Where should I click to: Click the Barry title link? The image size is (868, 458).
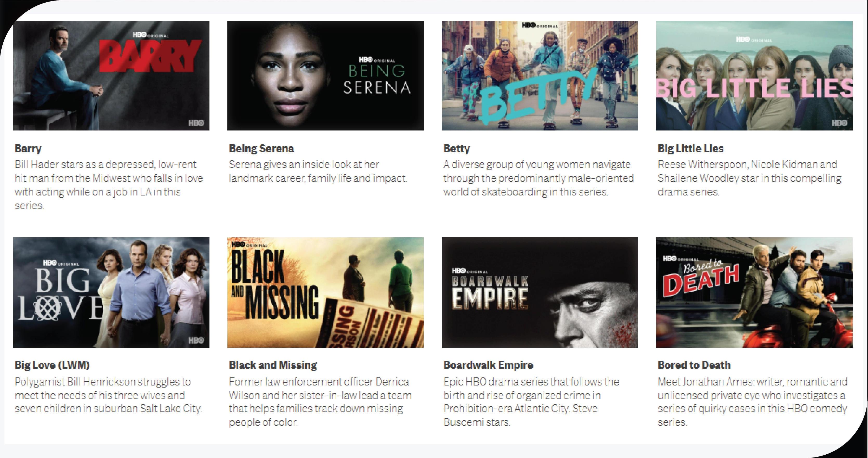[x=28, y=149]
